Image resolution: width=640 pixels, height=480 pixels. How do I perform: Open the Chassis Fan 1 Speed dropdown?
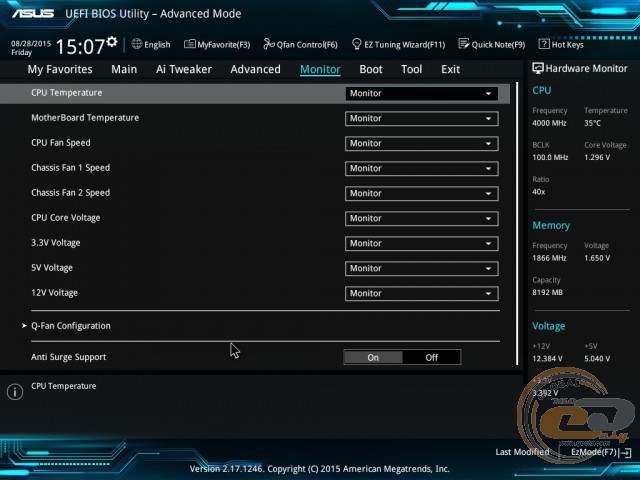tap(421, 169)
